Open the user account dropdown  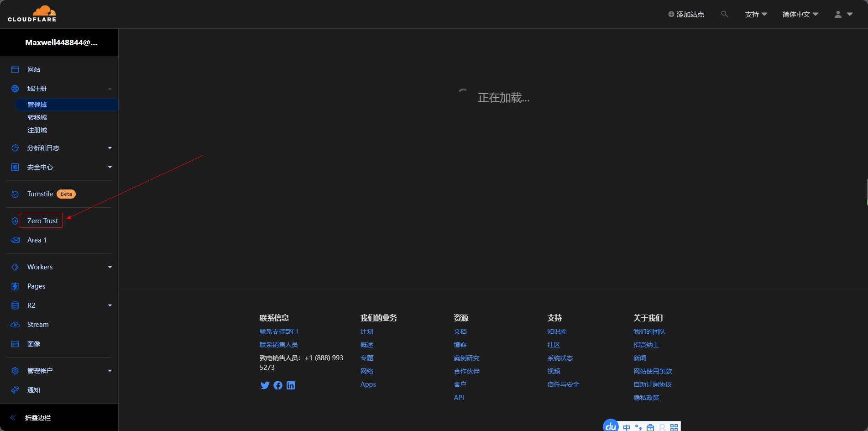pos(843,14)
